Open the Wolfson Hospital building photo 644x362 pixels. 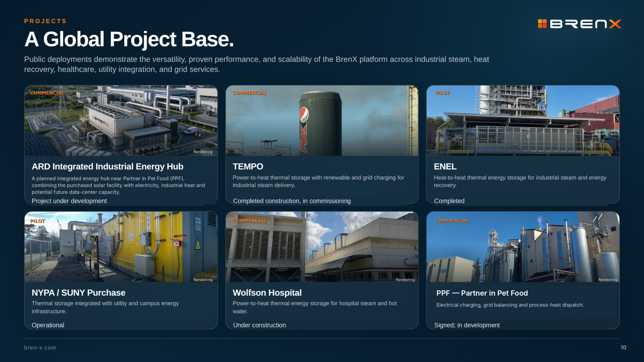pyautogui.click(x=322, y=247)
